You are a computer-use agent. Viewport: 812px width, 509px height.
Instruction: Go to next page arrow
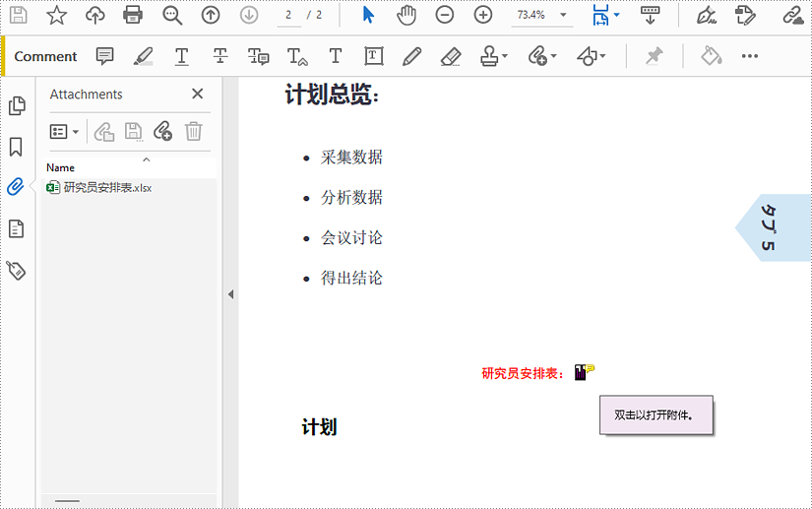click(249, 15)
